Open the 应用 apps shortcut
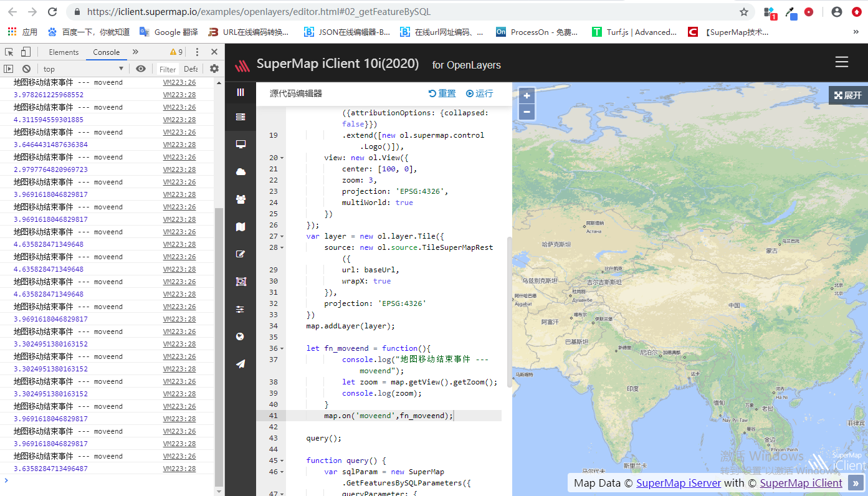868x496 pixels. click(22, 32)
